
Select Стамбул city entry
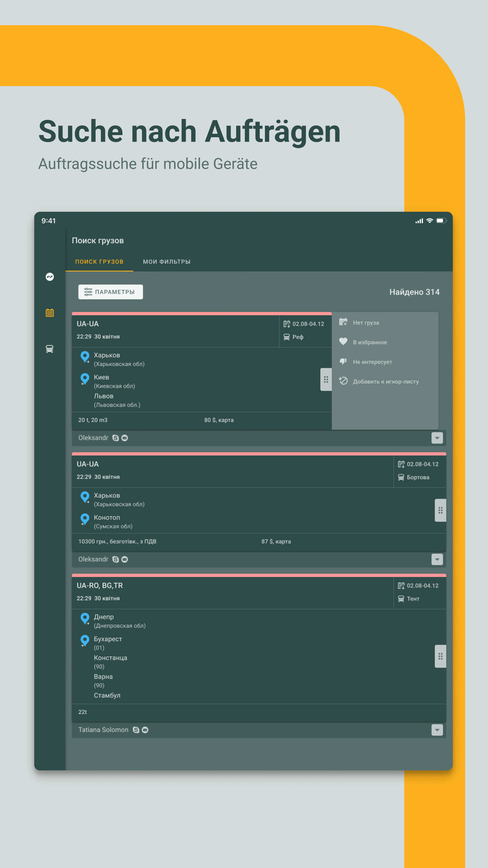107,695
